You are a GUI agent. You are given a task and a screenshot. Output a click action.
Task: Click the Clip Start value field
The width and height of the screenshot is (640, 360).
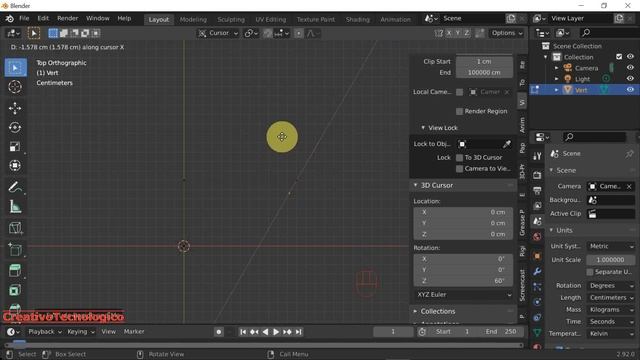coord(484,61)
